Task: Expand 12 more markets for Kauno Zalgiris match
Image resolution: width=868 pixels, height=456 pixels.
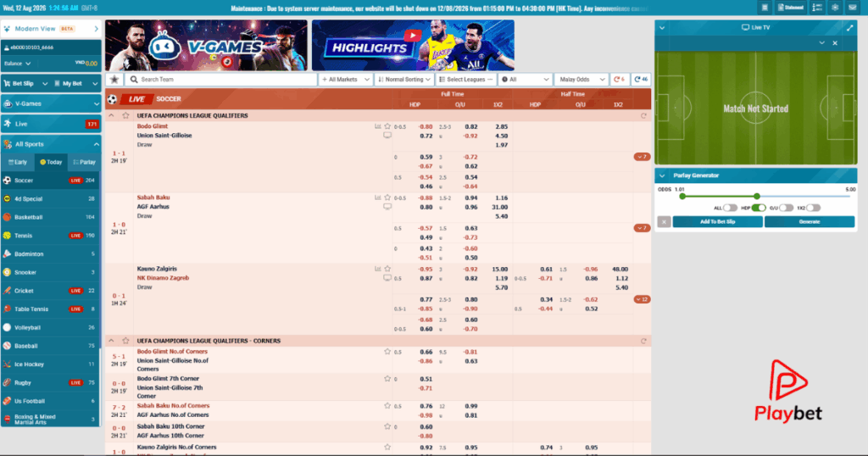Action: (642, 299)
